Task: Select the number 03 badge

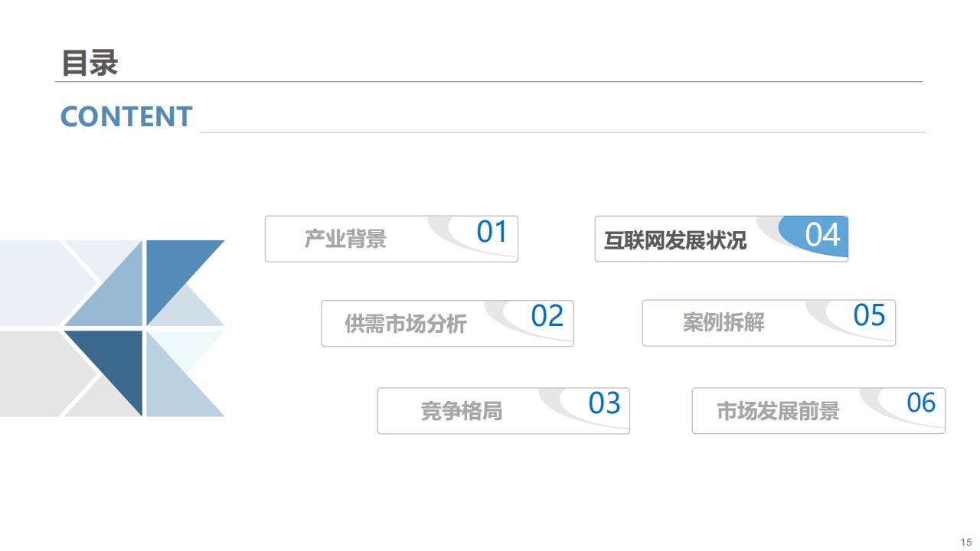Action: coord(603,403)
